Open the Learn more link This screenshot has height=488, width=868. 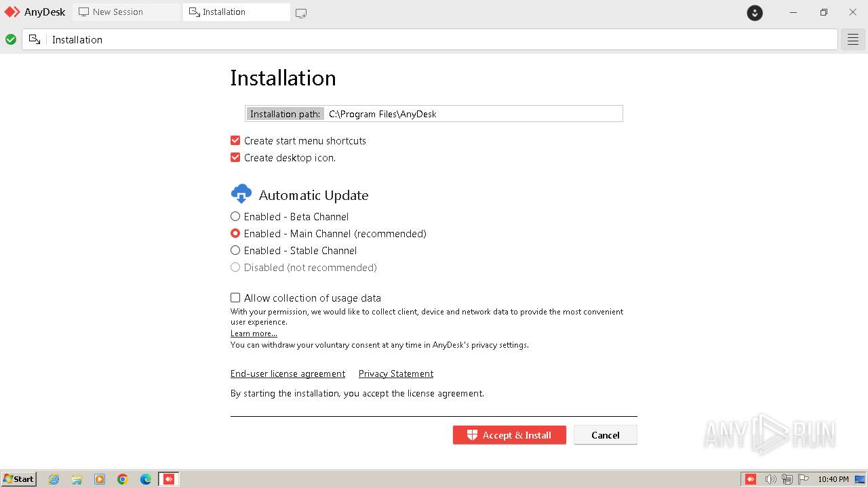tap(254, 333)
